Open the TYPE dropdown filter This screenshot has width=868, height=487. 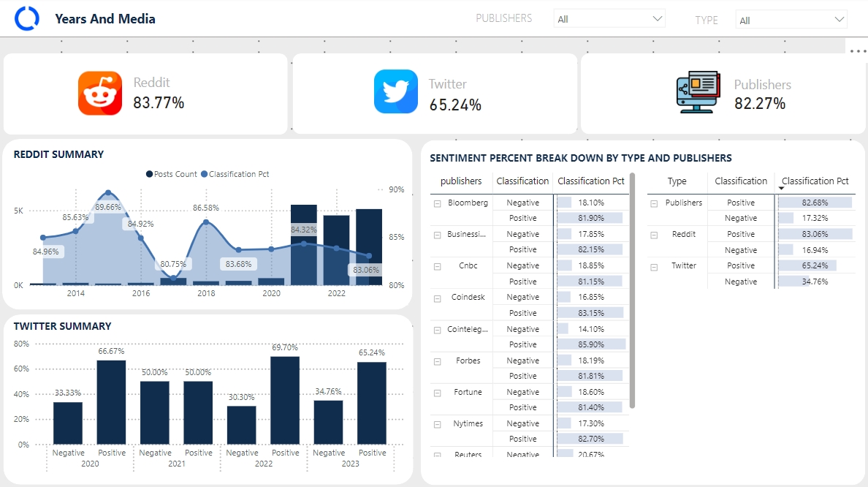click(x=791, y=20)
